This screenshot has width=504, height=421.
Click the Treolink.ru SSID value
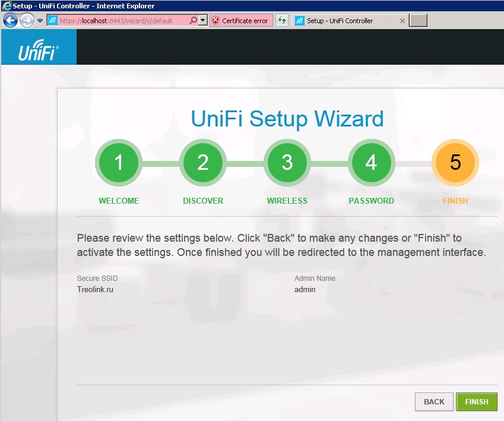95,289
